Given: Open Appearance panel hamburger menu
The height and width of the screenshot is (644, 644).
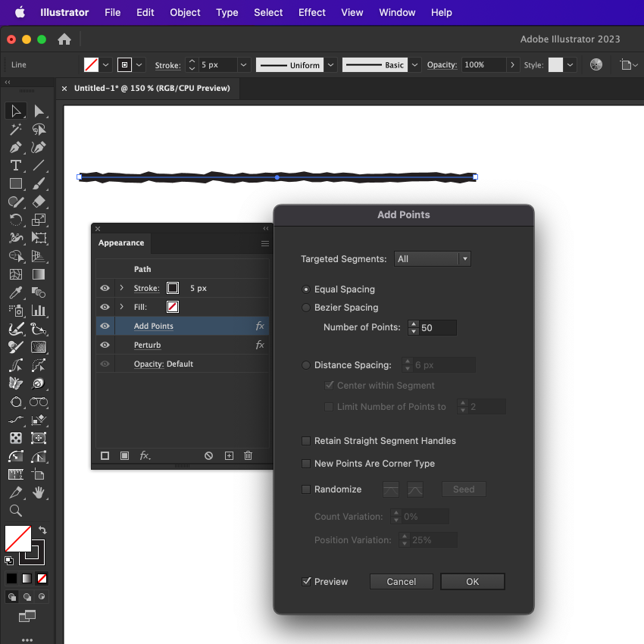Looking at the screenshot, I should [265, 243].
